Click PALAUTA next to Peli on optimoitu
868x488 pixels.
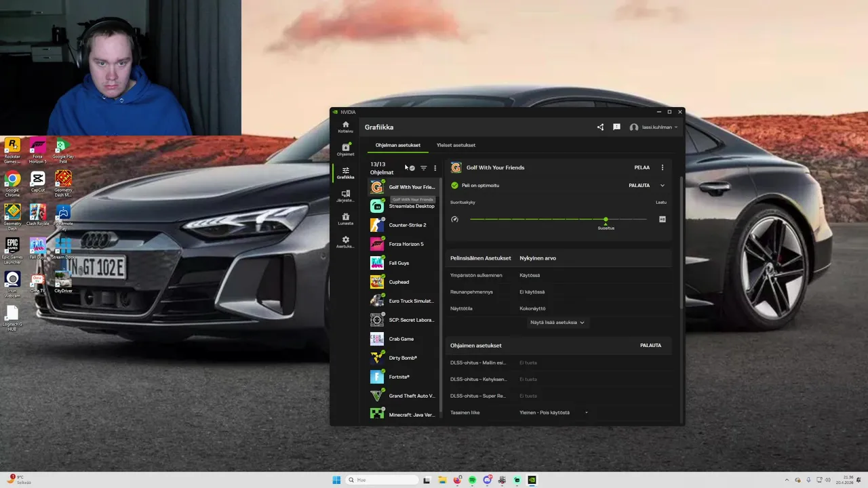(639, 185)
